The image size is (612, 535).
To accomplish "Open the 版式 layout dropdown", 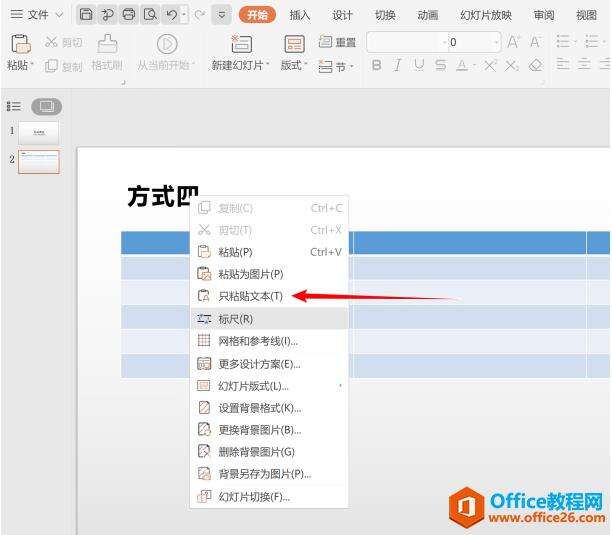I will coord(294,65).
